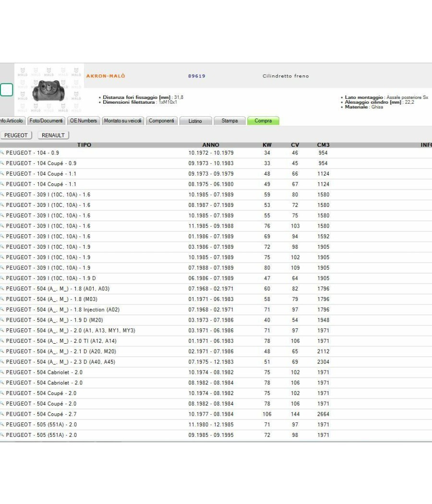
Task: Open the brake cylinder product thumbnail
Action: (x=48, y=90)
